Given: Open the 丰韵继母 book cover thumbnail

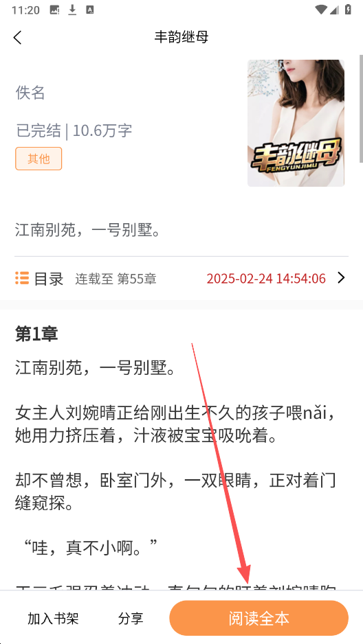Looking at the screenshot, I should pyautogui.click(x=296, y=123).
